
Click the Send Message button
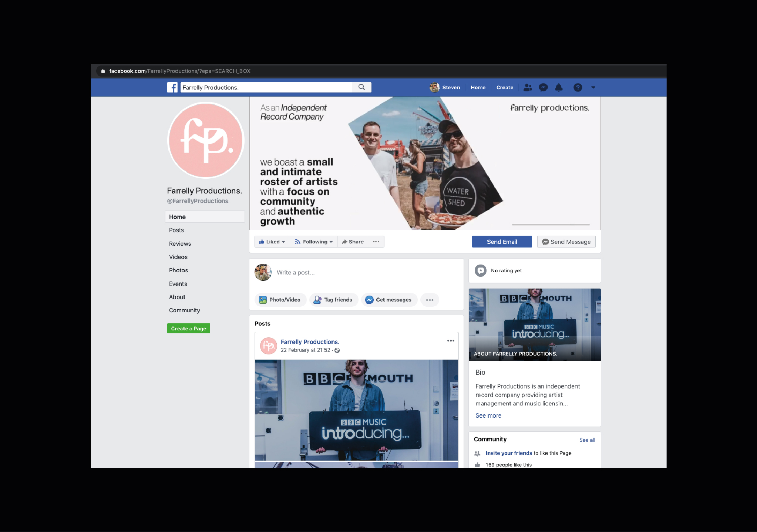tap(566, 242)
